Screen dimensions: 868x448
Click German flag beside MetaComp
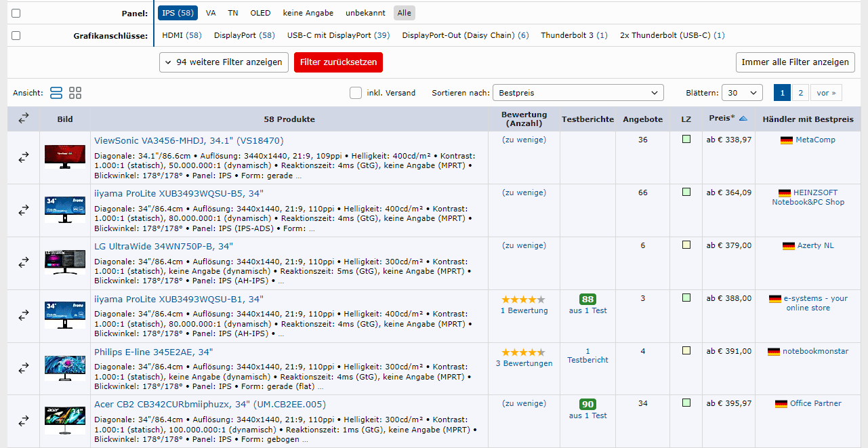[787, 140]
